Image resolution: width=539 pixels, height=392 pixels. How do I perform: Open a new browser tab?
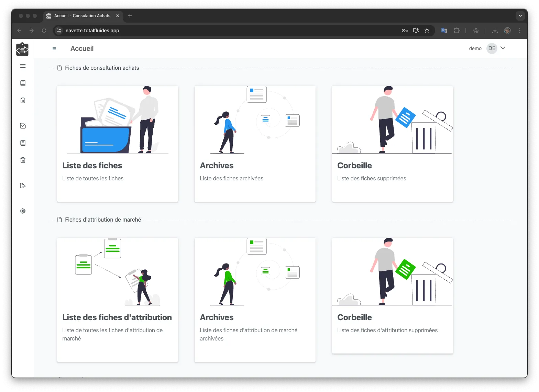tap(130, 16)
